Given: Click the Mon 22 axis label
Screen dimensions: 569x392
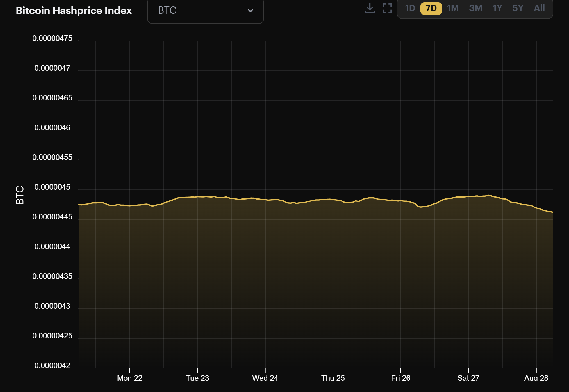Looking at the screenshot, I should (x=129, y=378).
